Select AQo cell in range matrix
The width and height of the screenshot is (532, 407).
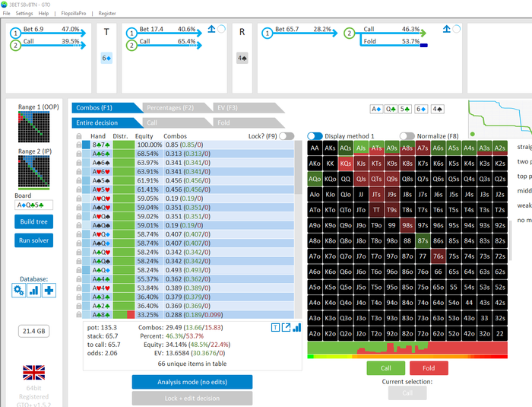(315, 179)
